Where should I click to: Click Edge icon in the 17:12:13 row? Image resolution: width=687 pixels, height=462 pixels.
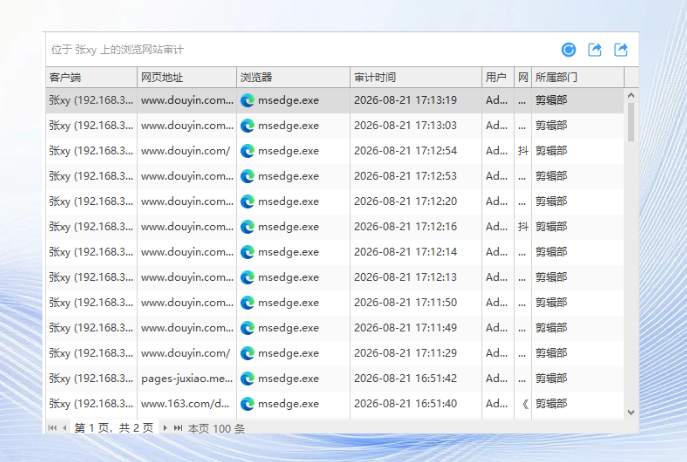(x=248, y=277)
